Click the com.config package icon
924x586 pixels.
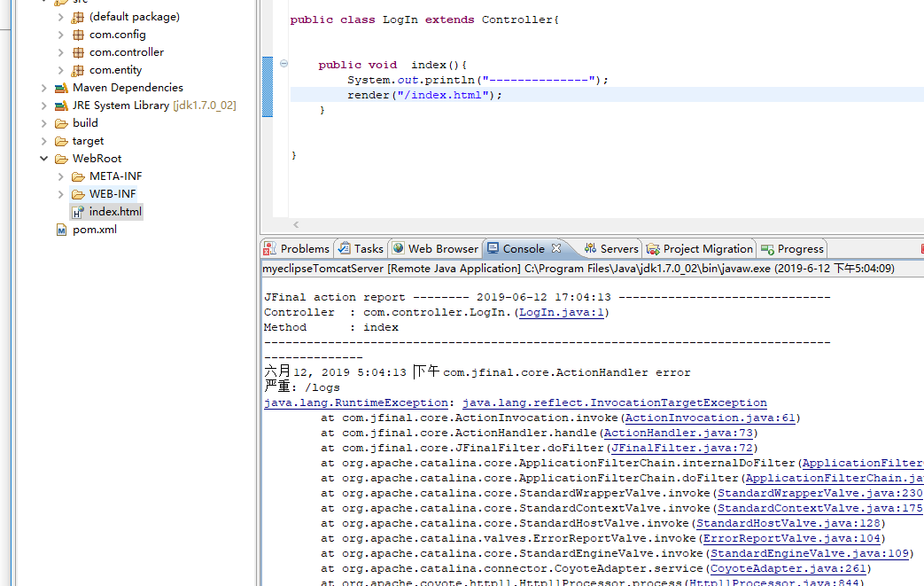(x=78, y=35)
